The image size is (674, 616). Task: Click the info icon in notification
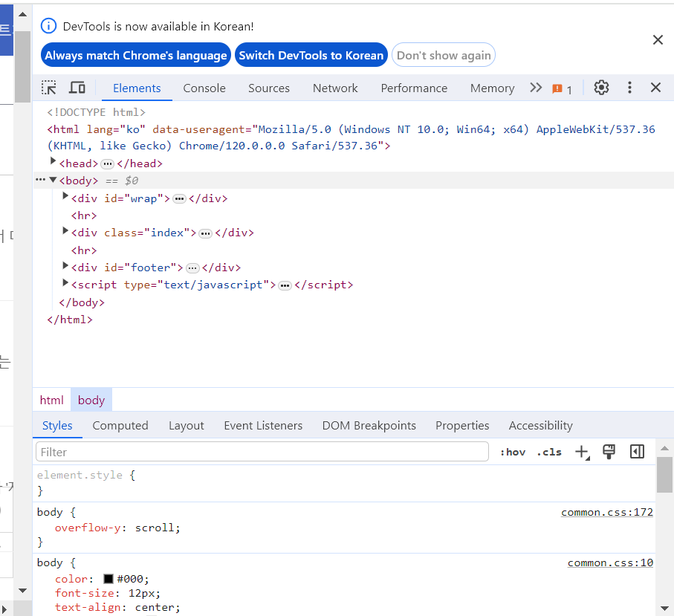pos(48,26)
